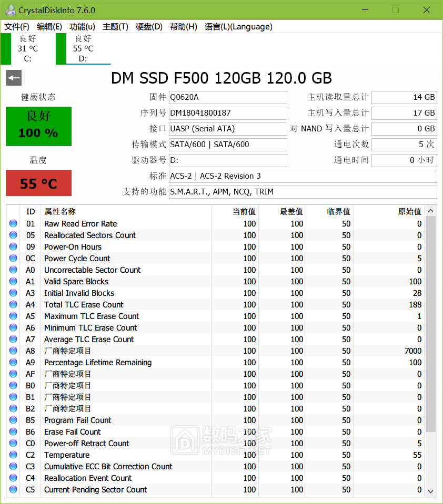
Task: Click status orb for Reallocation Event Count
Action: tap(13, 478)
